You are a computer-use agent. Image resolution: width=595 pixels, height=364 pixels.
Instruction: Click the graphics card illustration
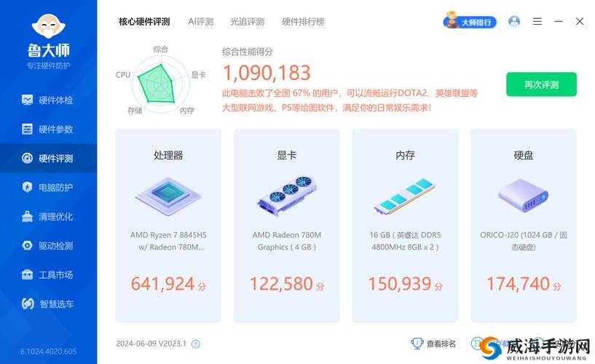click(287, 195)
